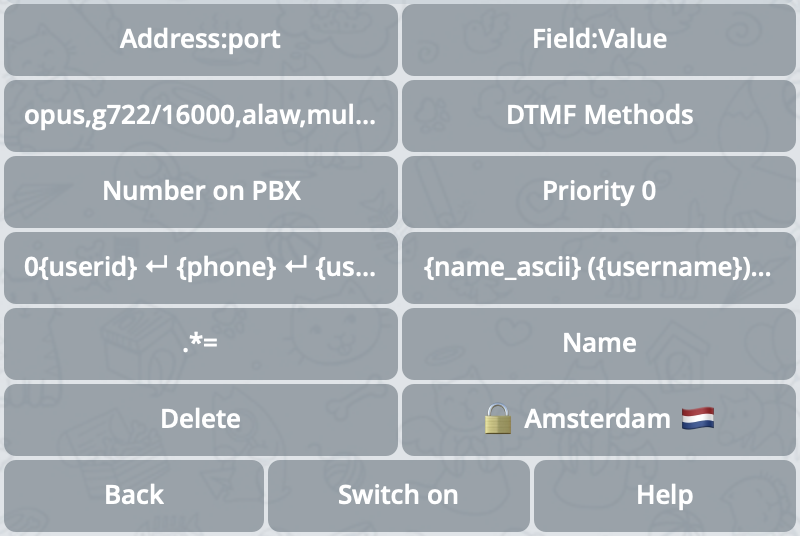Open the Field:Value setting
This screenshot has height=536, width=800.
[x=599, y=40]
